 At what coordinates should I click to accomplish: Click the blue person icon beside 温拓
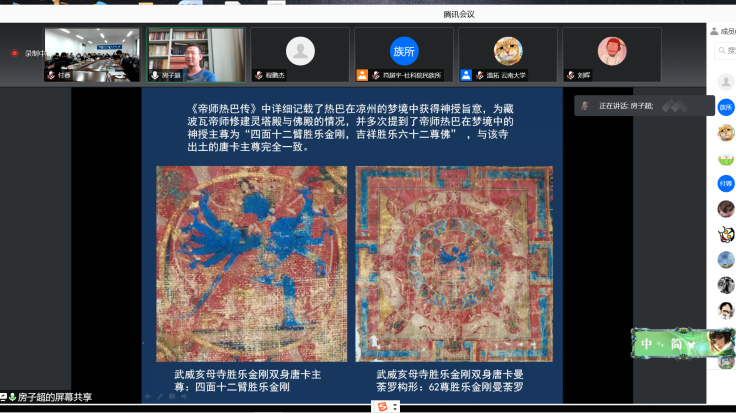click(466, 75)
